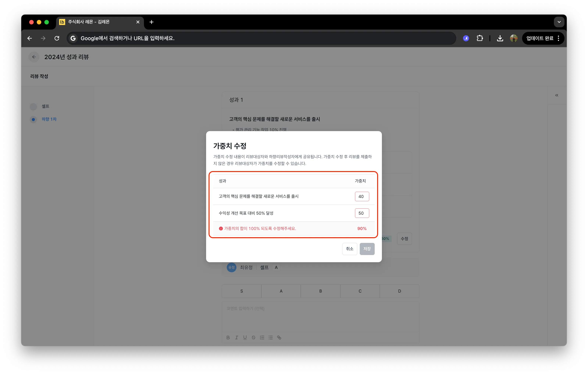Click the browser back arrow
The image size is (588, 374).
coord(30,38)
